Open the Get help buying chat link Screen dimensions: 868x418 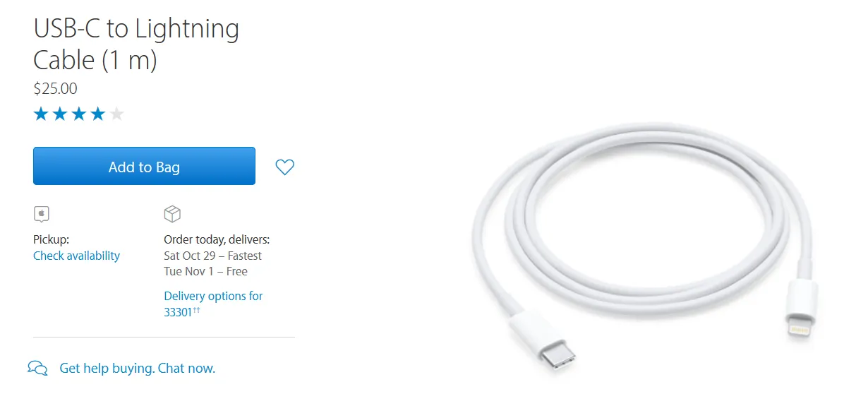(137, 368)
